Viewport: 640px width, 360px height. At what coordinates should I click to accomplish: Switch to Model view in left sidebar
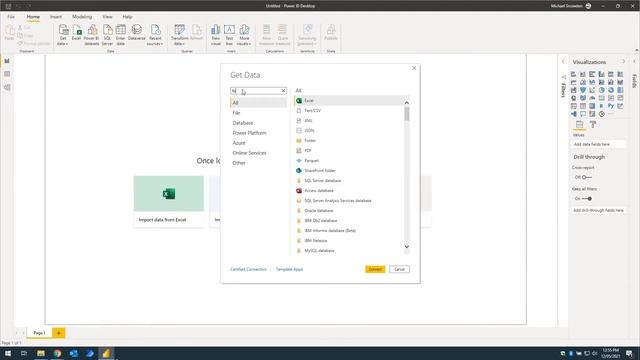7,87
